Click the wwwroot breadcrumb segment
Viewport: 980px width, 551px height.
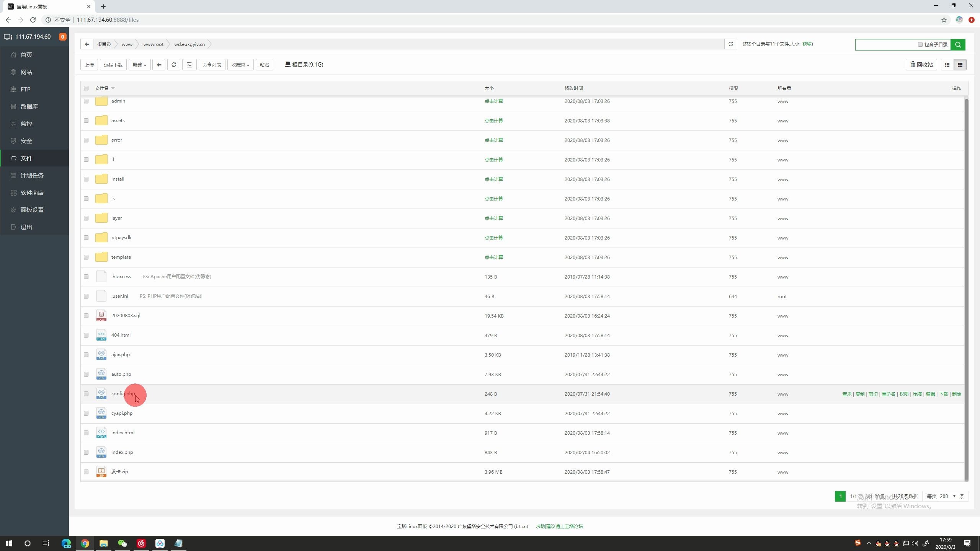153,44
